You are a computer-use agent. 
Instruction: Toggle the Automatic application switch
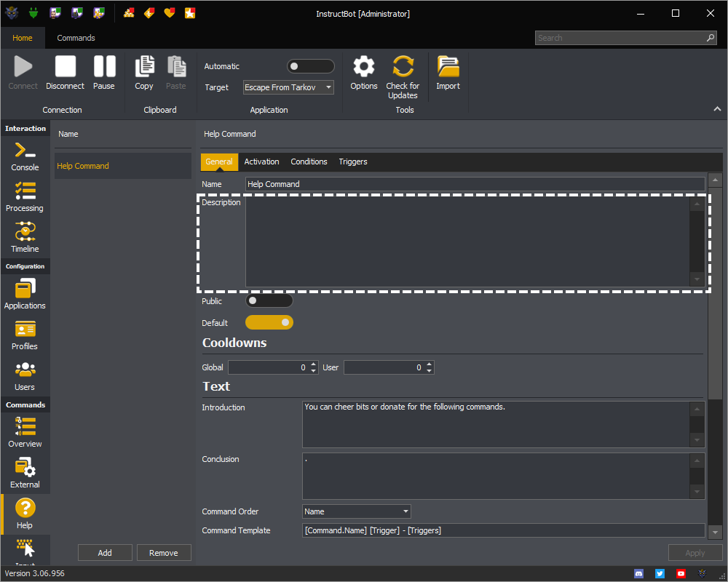point(311,66)
